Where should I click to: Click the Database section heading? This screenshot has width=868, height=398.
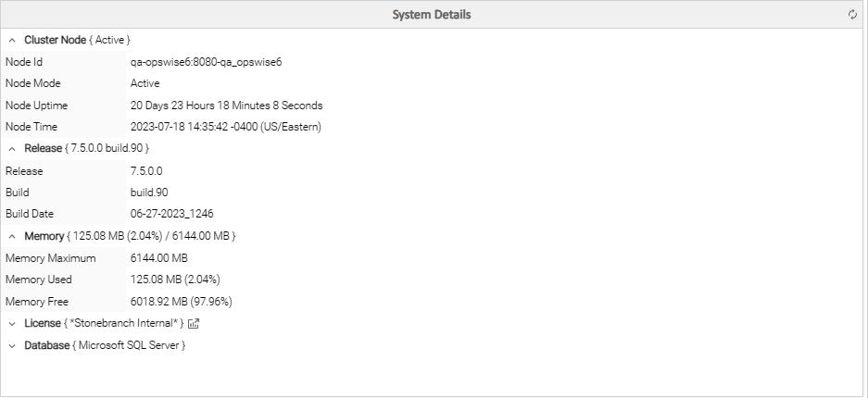[47, 345]
